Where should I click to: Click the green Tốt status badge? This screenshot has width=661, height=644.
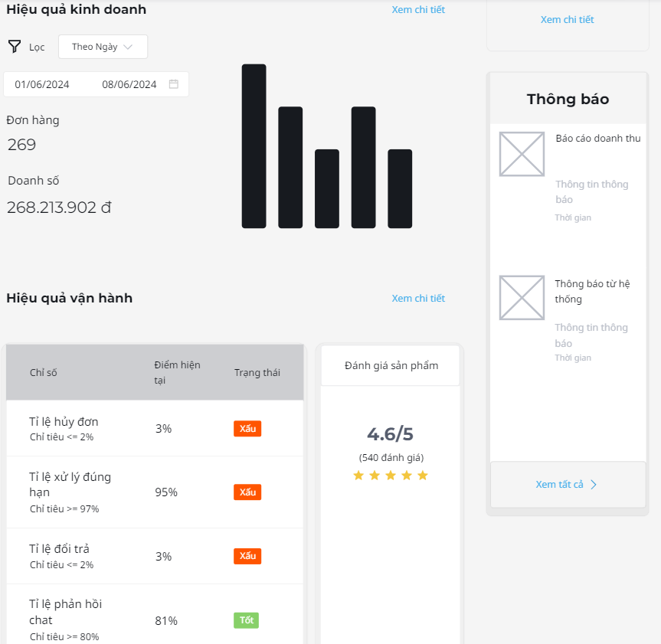(246, 620)
